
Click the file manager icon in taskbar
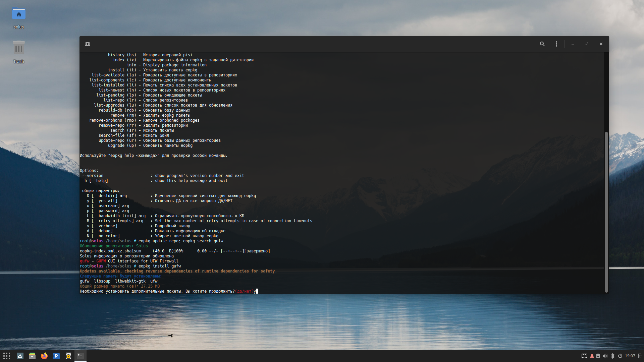tap(32, 356)
